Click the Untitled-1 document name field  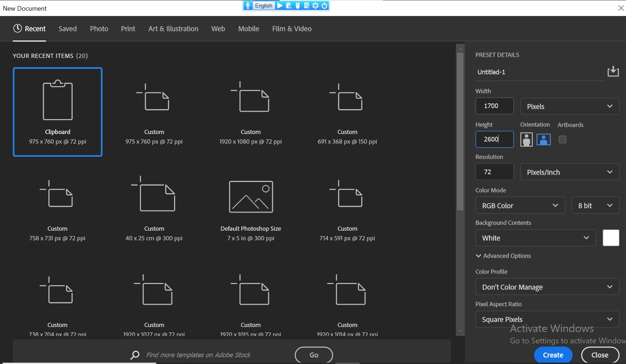[540, 72]
